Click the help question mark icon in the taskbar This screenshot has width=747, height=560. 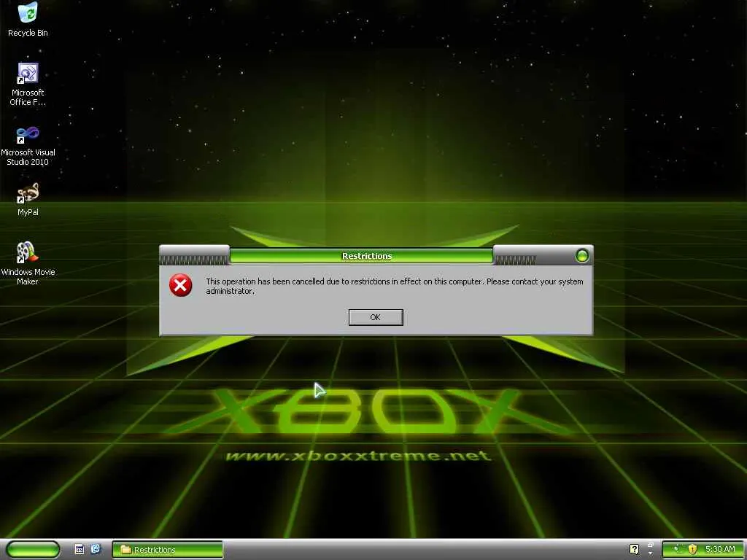point(634,549)
